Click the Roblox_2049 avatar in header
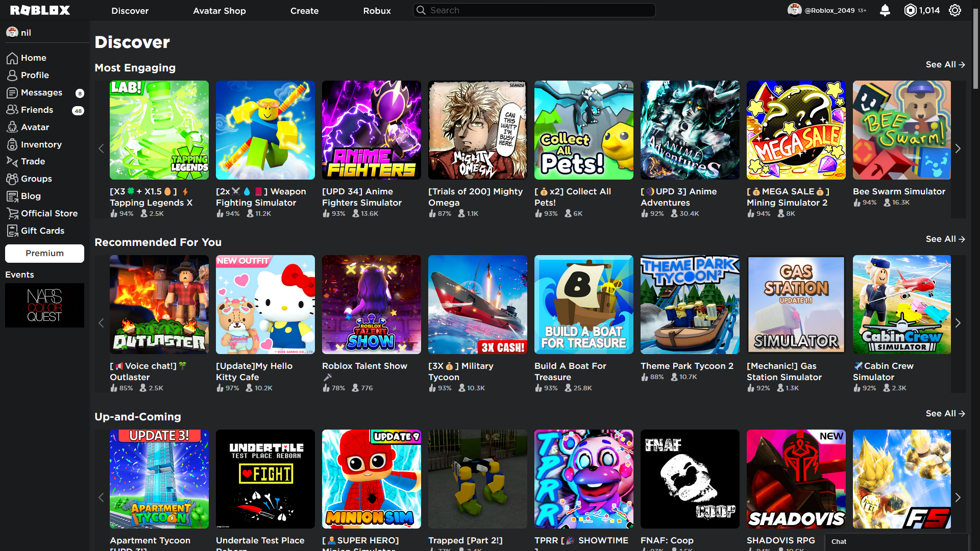 coord(794,10)
